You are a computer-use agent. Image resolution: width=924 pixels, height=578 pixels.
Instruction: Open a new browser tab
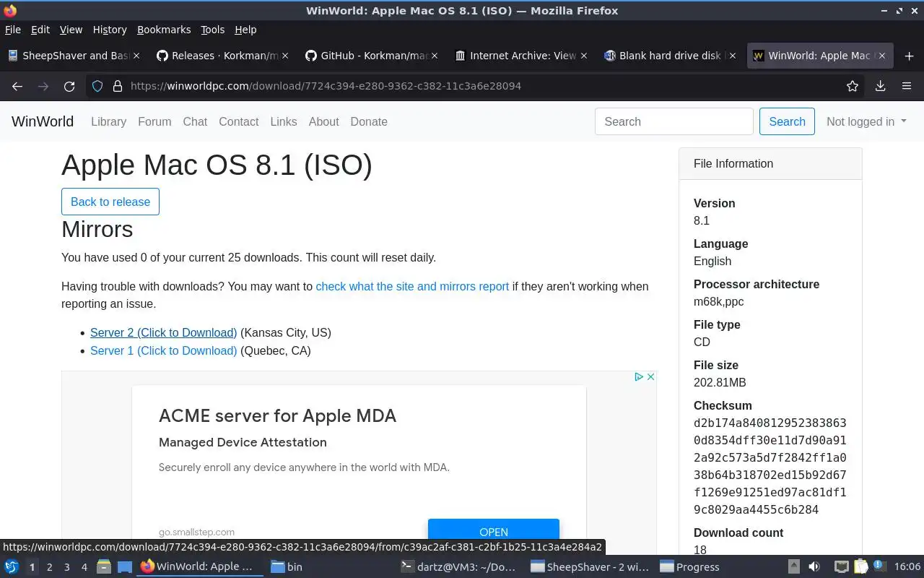[x=909, y=56]
